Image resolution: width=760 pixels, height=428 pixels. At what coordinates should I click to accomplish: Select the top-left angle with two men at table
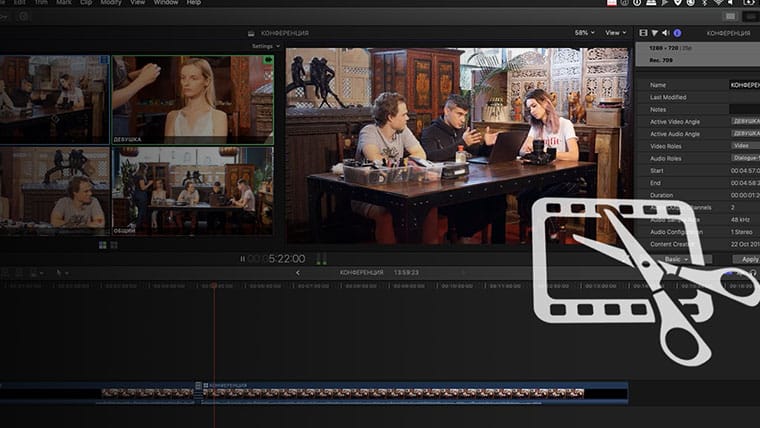pyautogui.click(x=54, y=99)
